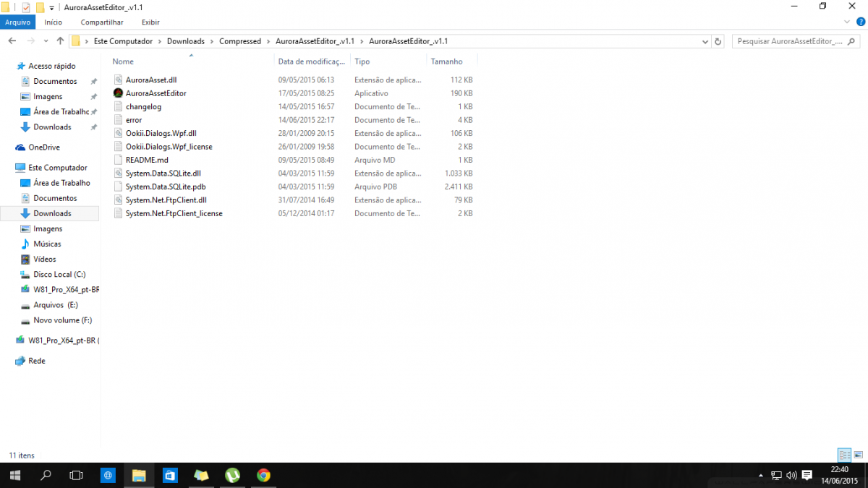868x488 pixels.
Task: Show hidden system tray icons
Action: pos(761,476)
